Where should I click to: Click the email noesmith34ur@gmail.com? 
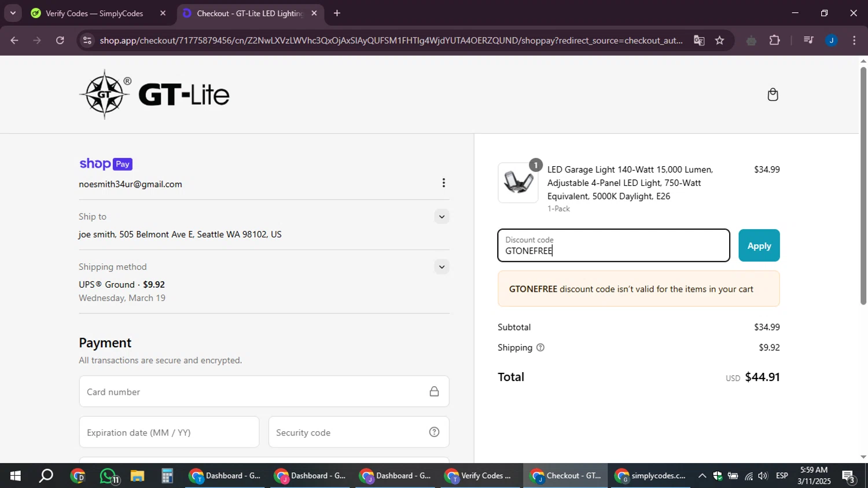coord(130,184)
